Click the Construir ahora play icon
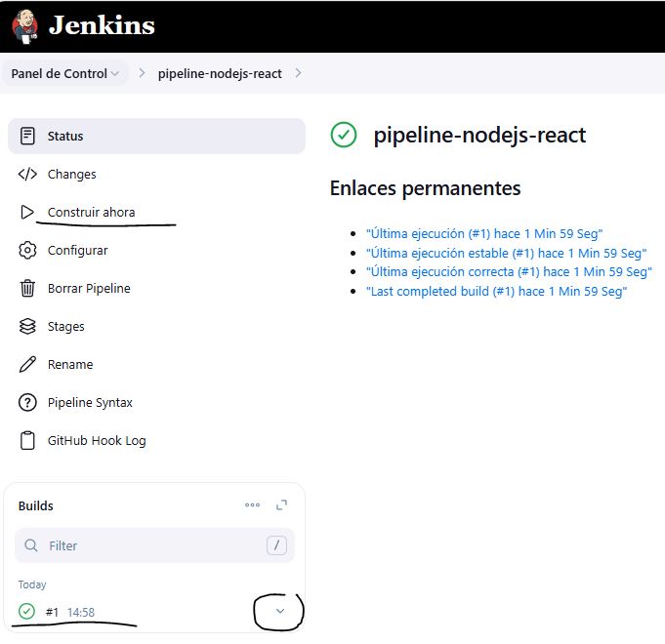Viewport: 665px width, 644px height. (x=27, y=213)
